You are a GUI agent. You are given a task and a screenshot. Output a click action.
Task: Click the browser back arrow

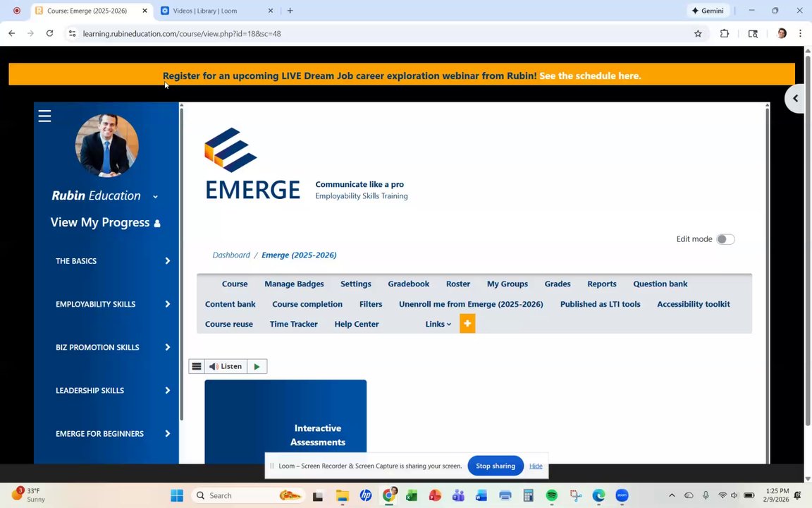pos(11,33)
